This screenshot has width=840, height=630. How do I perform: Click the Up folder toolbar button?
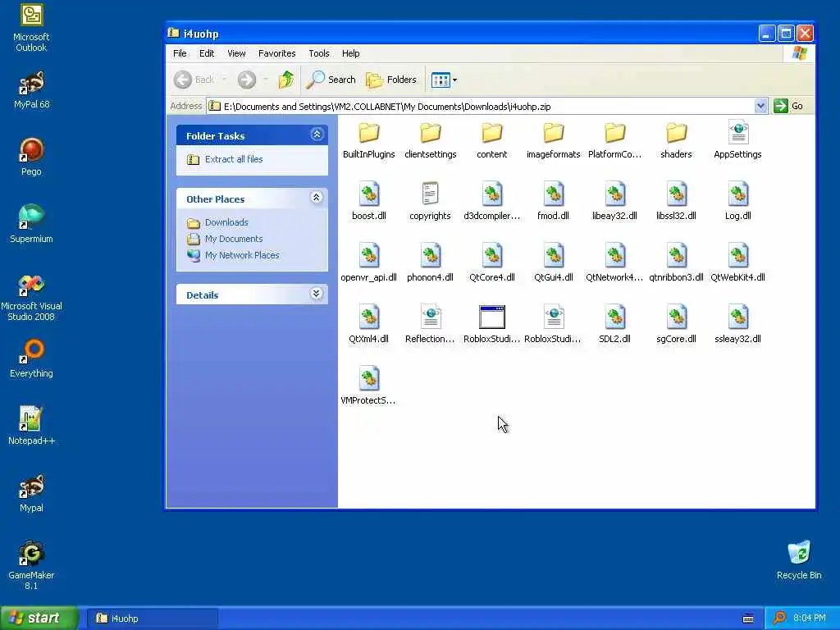coord(286,80)
